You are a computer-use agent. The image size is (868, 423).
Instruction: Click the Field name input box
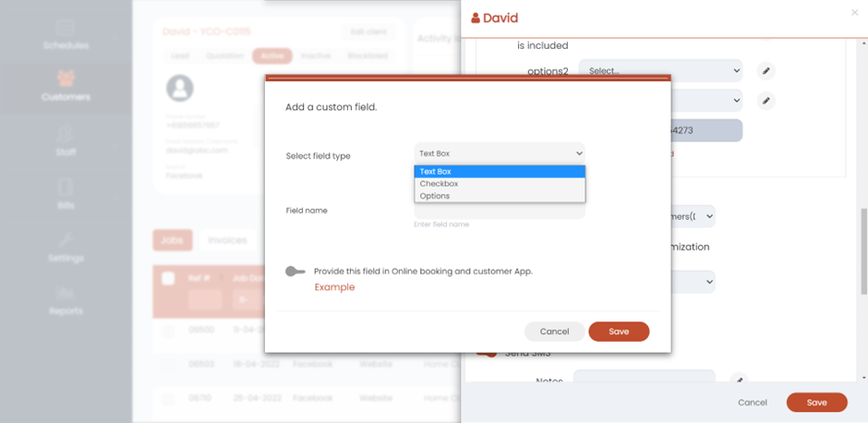click(x=500, y=211)
